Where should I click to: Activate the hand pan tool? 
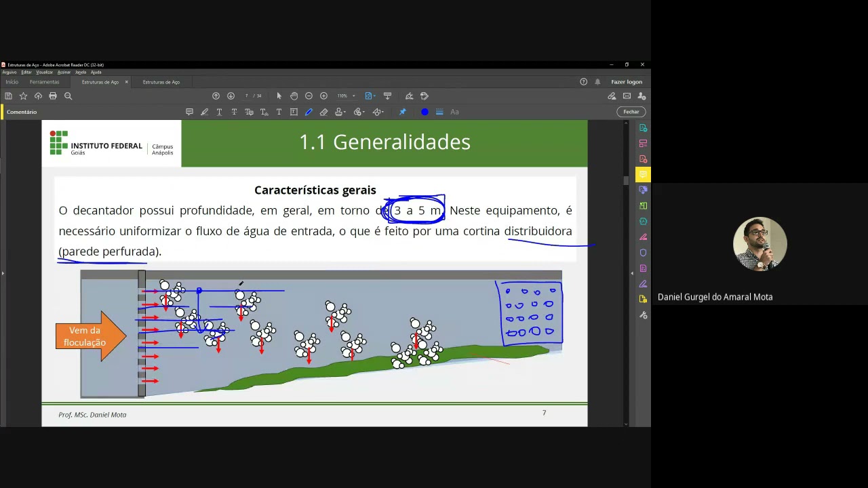[294, 96]
